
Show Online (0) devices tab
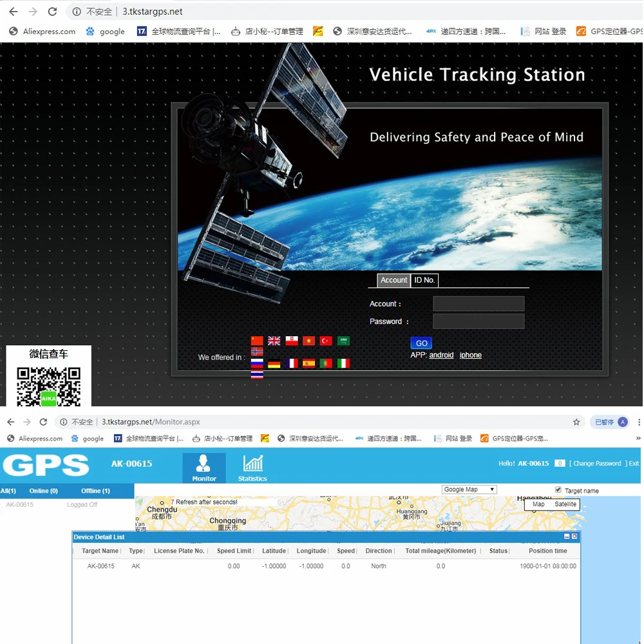44,491
